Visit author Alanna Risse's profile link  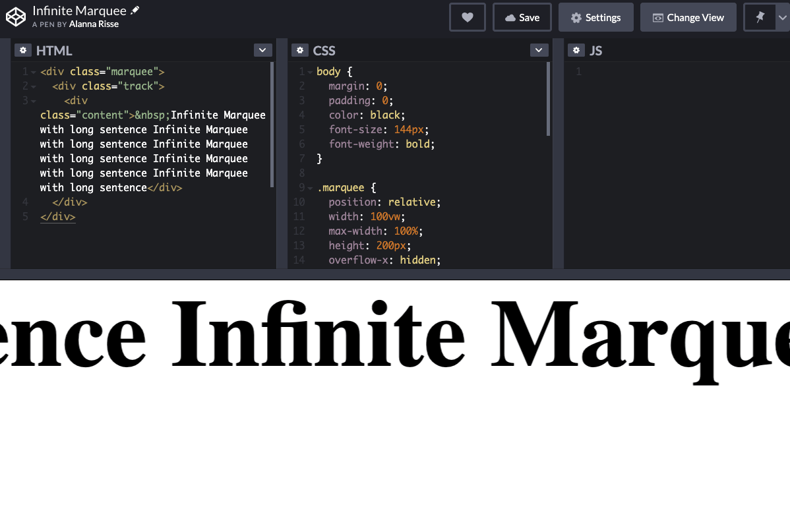coord(94,24)
